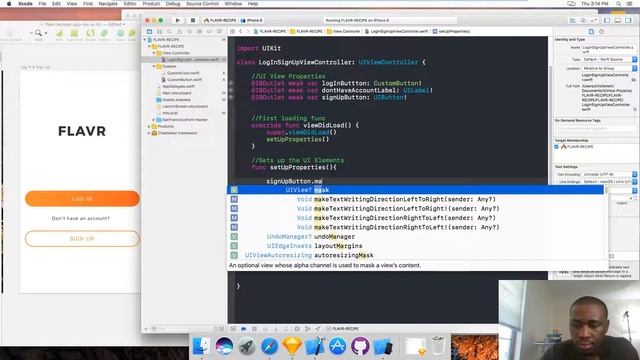Toggle the Utilities panel visibility
This screenshot has width=640, height=360.
point(628,20)
